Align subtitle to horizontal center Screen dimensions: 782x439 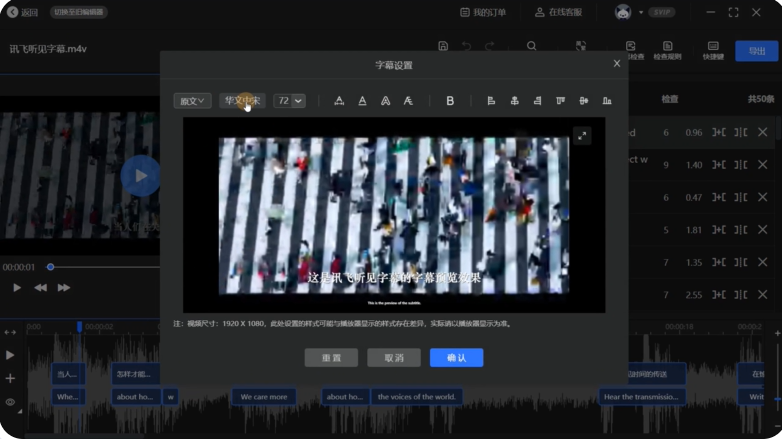(514, 101)
